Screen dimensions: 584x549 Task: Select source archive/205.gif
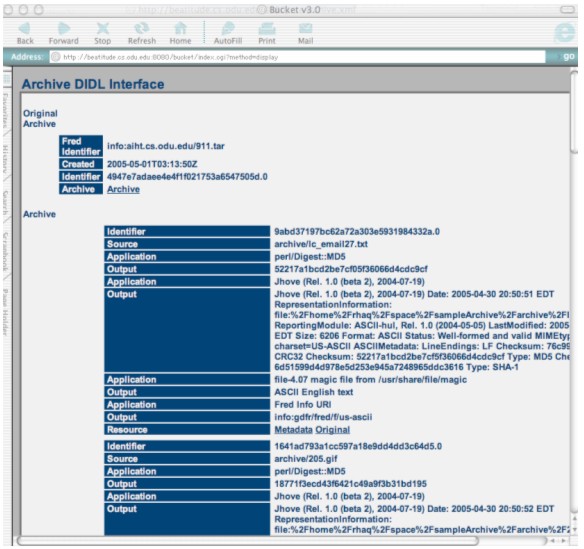click(x=305, y=459)
